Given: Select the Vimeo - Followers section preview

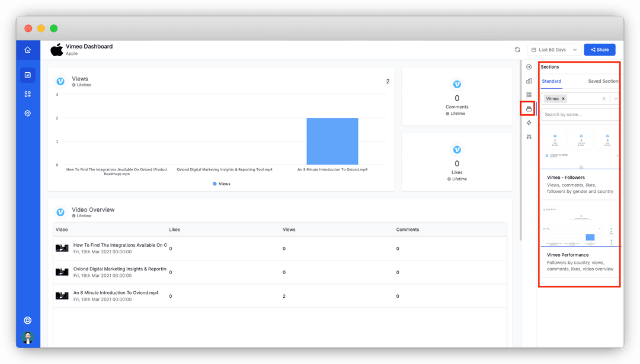Looking at the screenshot, I should (x=580, y=149).
